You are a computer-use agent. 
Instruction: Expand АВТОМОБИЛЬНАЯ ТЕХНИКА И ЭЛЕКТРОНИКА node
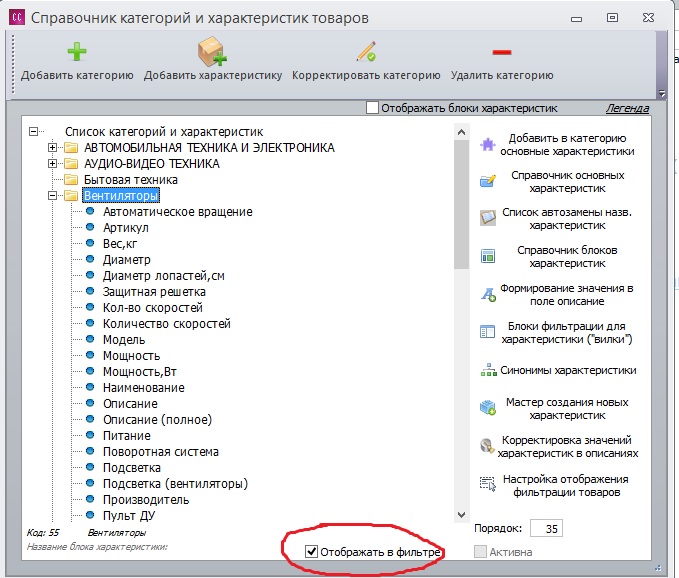52,147
